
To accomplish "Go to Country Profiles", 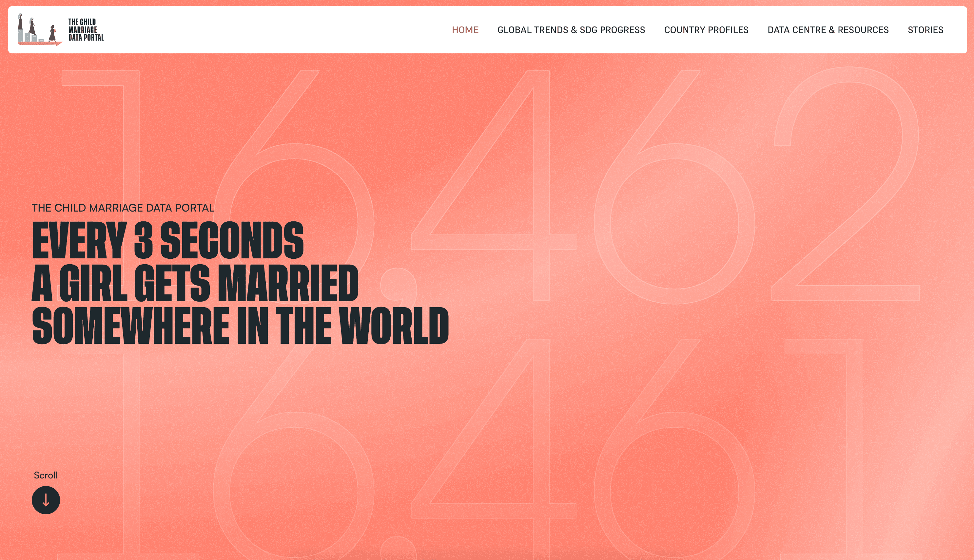I will click(706, 29).
